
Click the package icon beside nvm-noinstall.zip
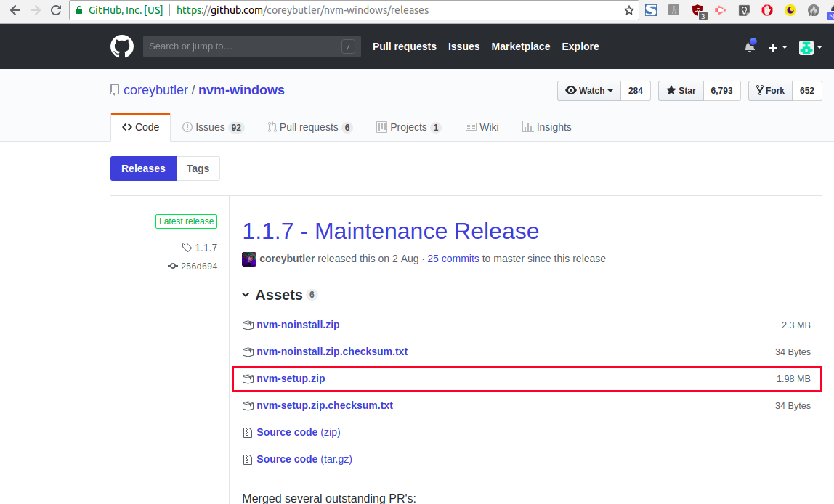click(247, 325)
